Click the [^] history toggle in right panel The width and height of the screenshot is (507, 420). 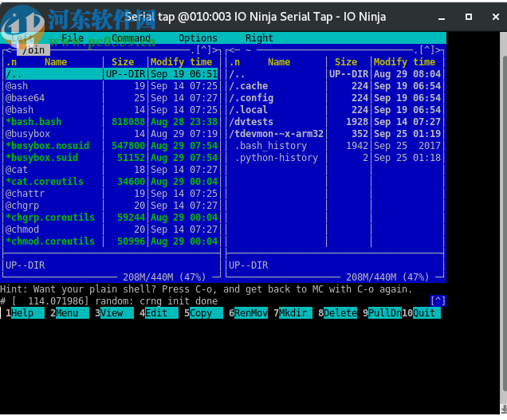[x=426, y=50]
